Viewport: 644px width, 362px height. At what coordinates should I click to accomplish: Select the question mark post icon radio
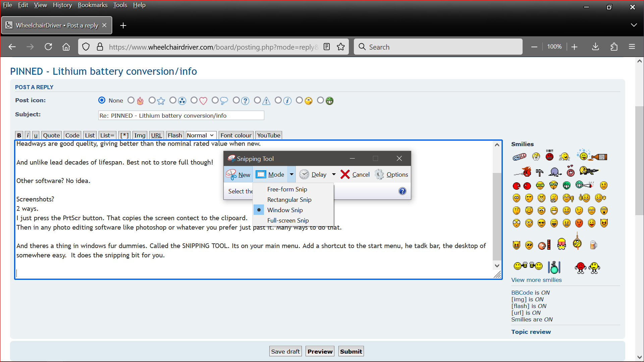[x=236, y=100]
